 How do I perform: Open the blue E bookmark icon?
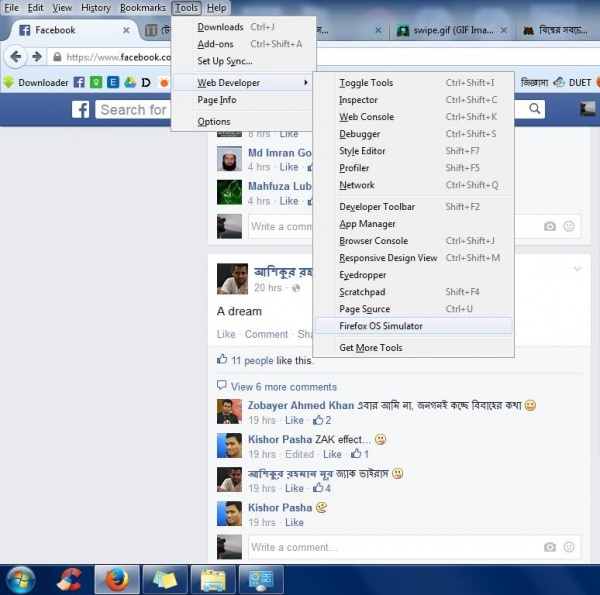tap(113, 82)
